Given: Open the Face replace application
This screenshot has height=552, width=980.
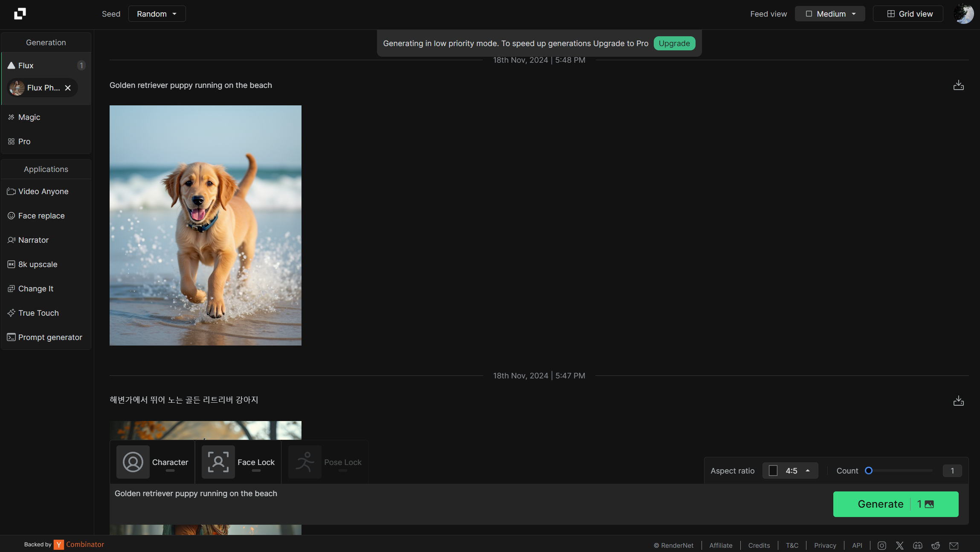Looking at the screenshot, I should pyautogui.click(x=41, y=216).
